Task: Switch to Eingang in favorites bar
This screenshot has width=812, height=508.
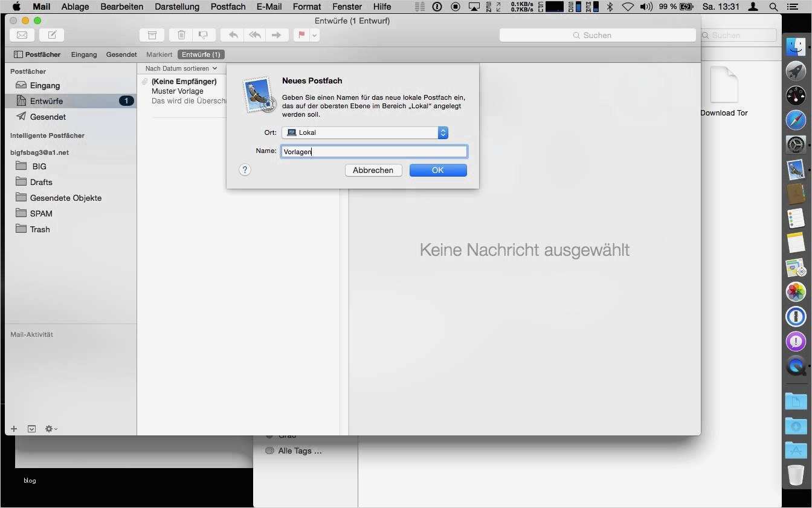Action: (x=84, y=54)
